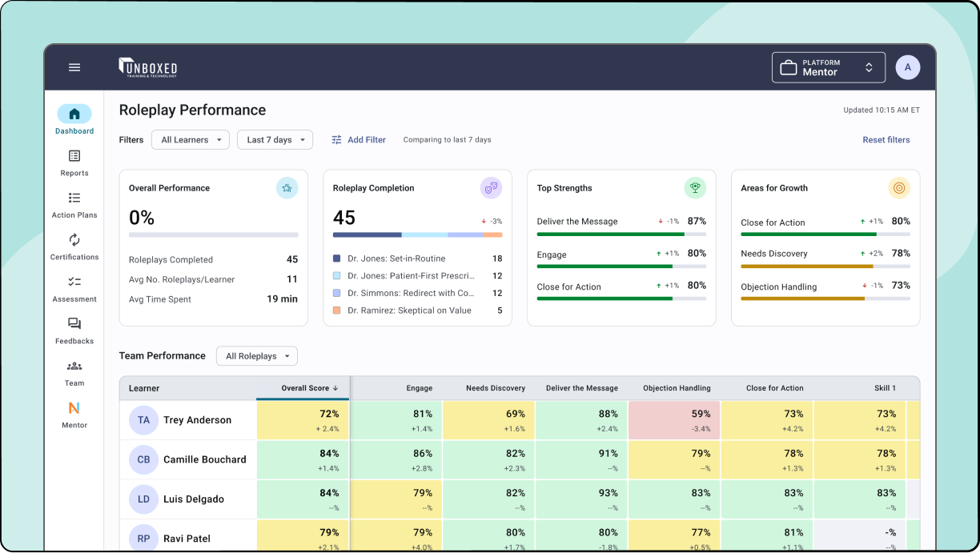Open the All Roleplays dropdown
Screen dimensions: 980x553
256,355
